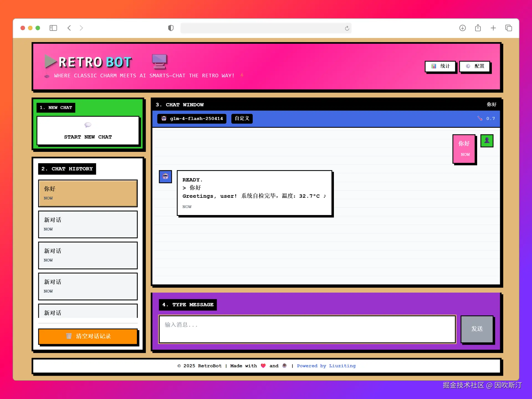This screenshot has height=399, width=532.
Task: Click the browser sidebar toggle icon
Action: 53,28
